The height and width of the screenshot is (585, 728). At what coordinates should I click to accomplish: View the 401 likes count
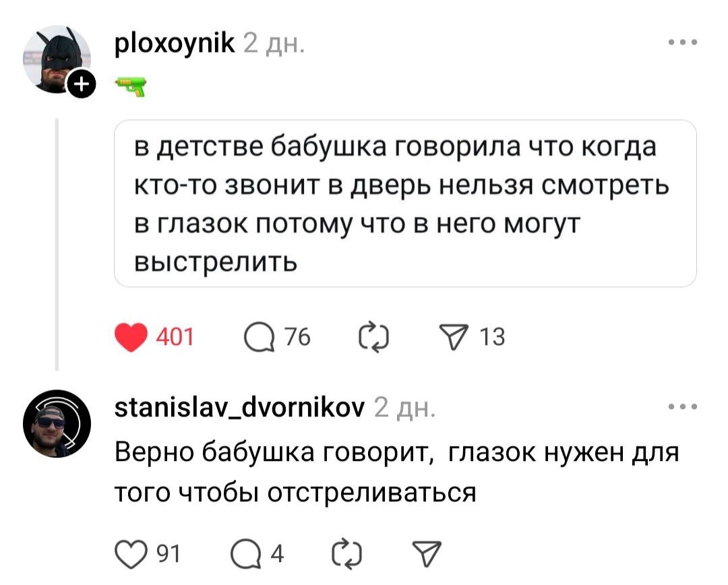click(x=175, y=337)
